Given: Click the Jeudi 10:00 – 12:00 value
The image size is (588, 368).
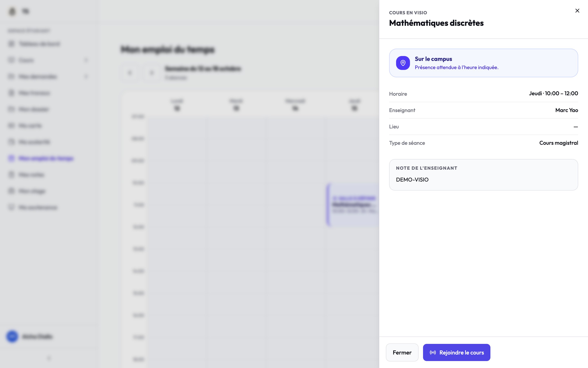Looking at the screenshot, I should pos(553,93).
